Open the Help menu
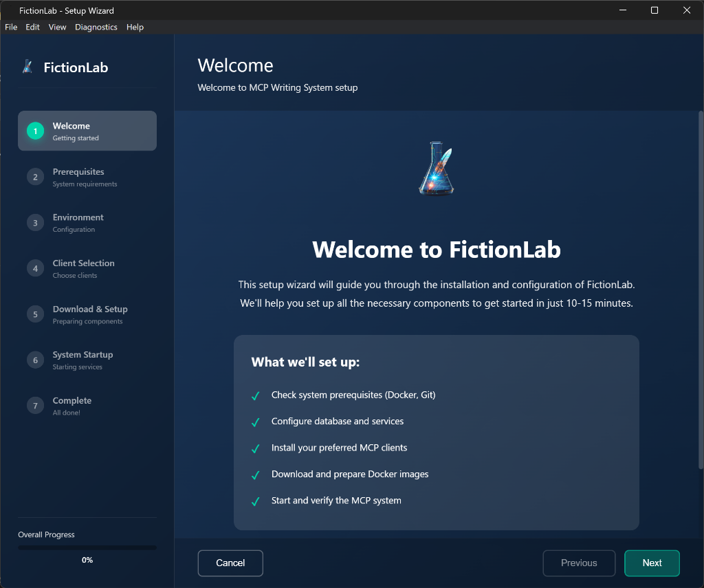The height and width of the screenshot is (588, 704). [x=135, y=27]
